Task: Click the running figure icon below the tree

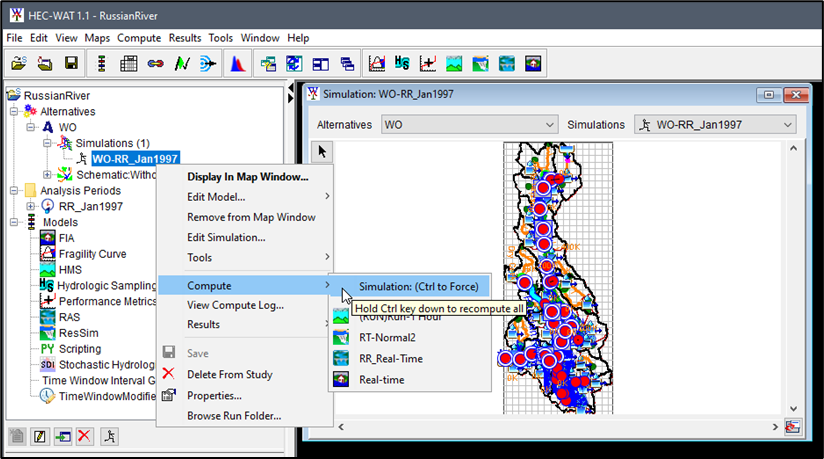Action: coord(110,436)
